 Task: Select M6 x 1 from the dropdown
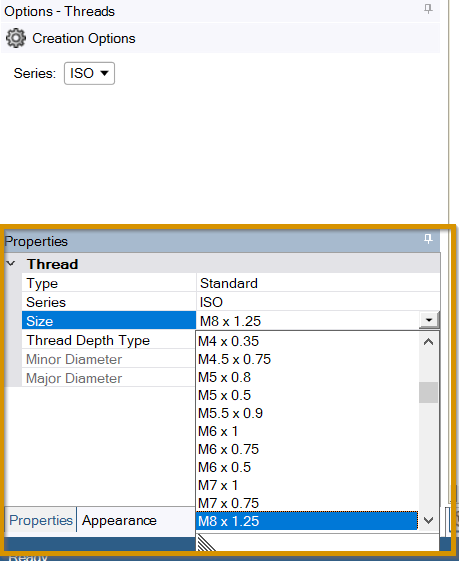tap(308, 431)
